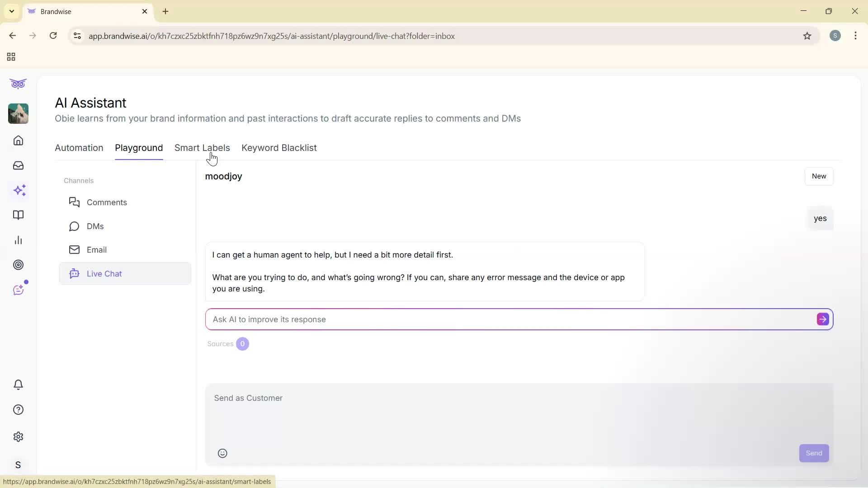Open notifications bell icon
The height and width of the screenshot is (488, 868).
pyautogui.click(x=18, y=385)
